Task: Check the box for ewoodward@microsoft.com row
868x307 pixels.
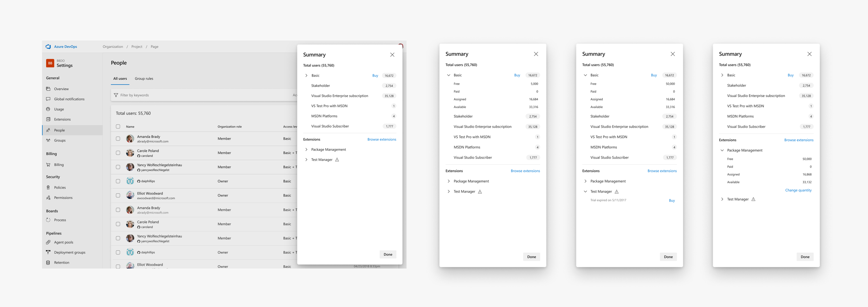Action: 118,195
